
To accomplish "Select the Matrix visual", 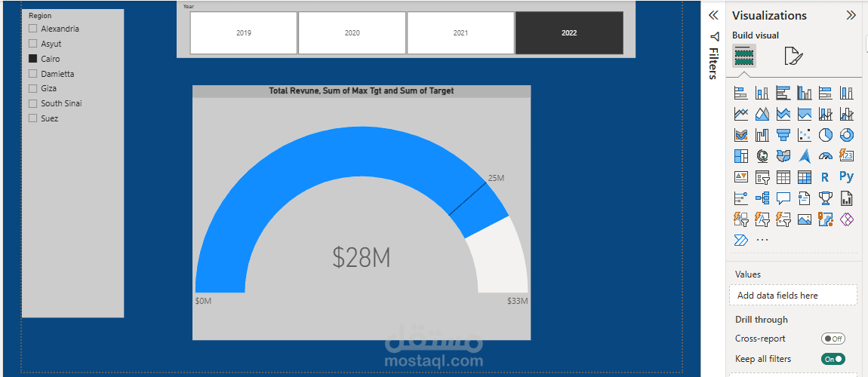I will 805,177.
